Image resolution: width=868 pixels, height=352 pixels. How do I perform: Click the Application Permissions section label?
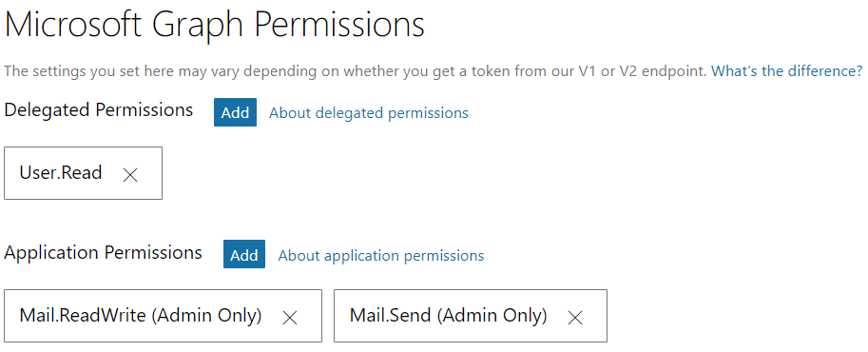[103, 253]
